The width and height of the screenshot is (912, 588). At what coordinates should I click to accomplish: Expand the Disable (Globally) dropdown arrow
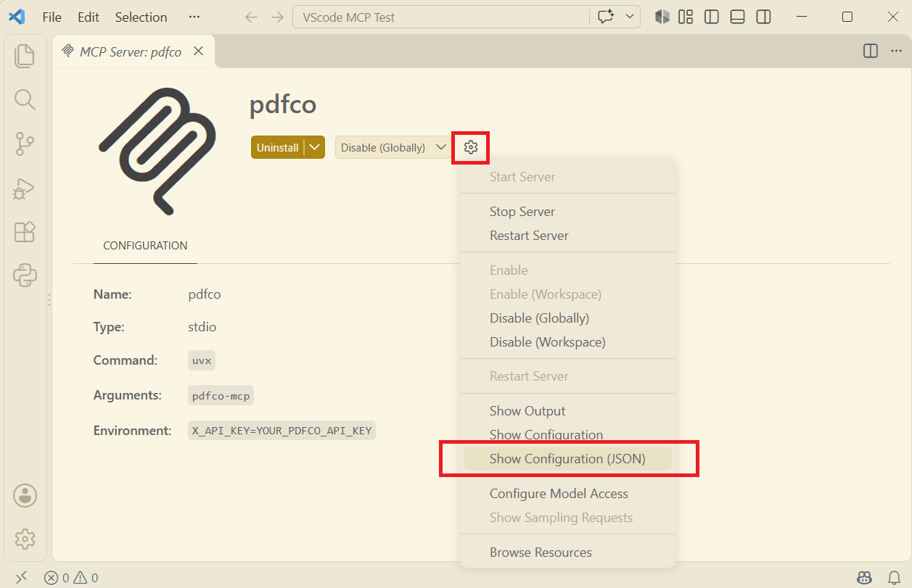[x=440, y=147]
